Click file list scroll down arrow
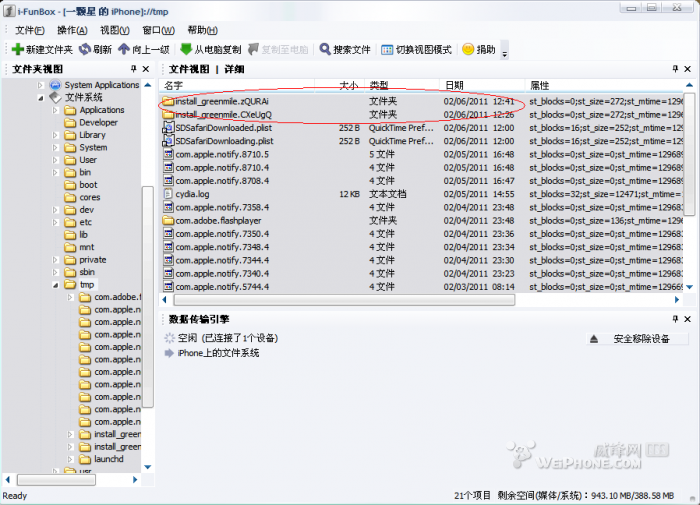Image resolution: width=700 pixels, height=505 pixels. point(689,287)
